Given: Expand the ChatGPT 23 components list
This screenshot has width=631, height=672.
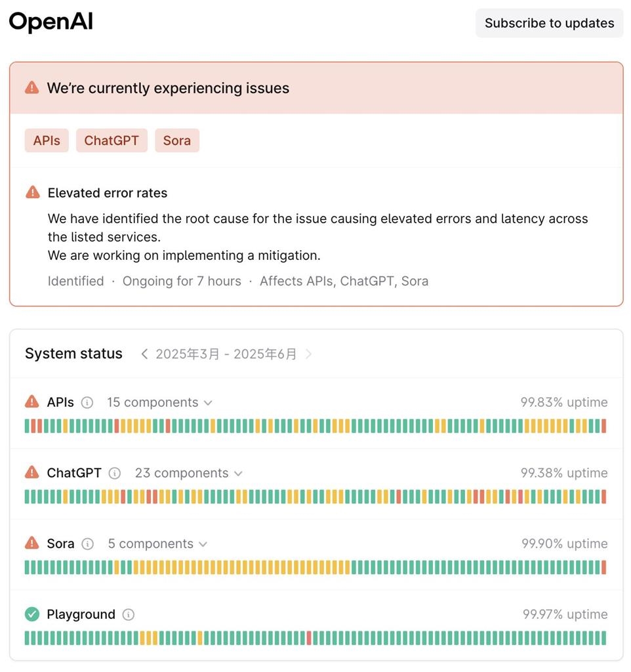Looking at the screenshot, I should tap(188, 473).
